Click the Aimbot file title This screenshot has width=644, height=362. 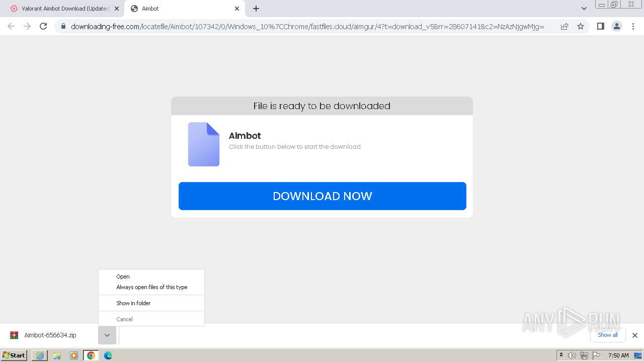pos(245,136)
